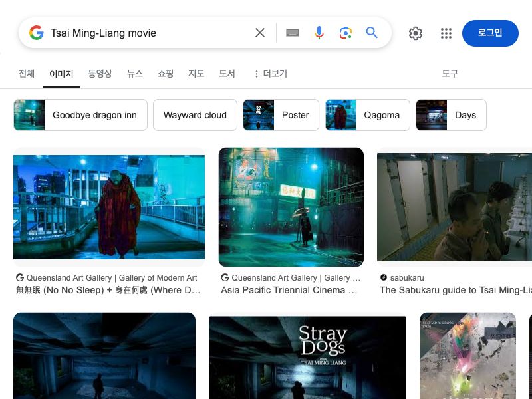Click in the search text field
The image size is (532, 399).
149,33
